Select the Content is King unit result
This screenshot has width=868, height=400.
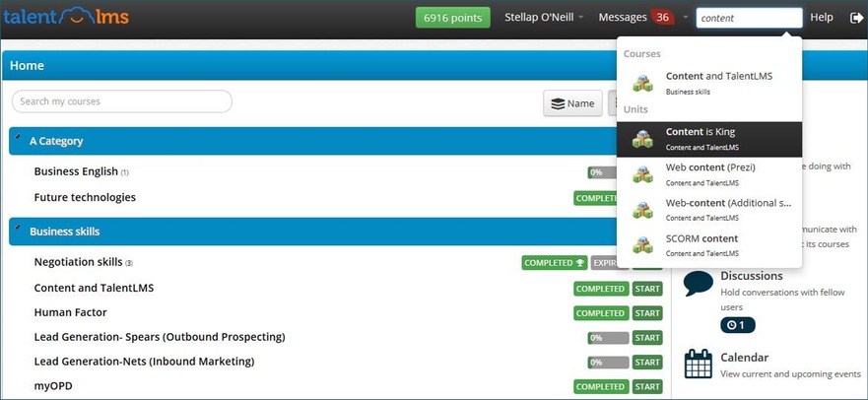click(x=709, y=140)
